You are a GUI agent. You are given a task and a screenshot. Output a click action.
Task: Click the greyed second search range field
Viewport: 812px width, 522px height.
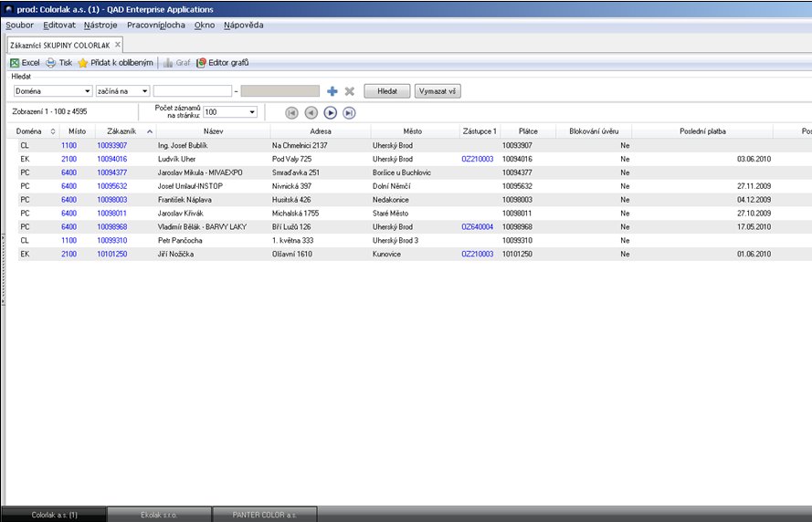pos(280,91)
